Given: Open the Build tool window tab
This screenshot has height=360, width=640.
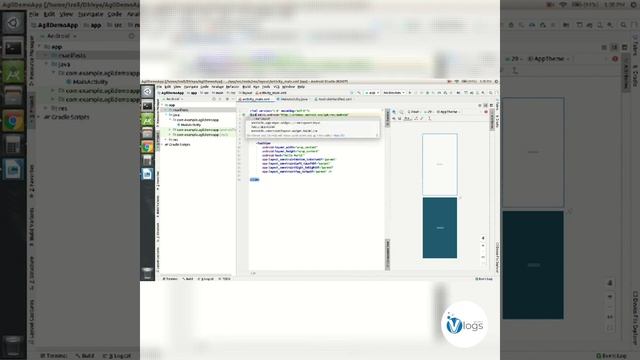Looking at the screenshot, I should pyautogui.click(x=189, y=279).
